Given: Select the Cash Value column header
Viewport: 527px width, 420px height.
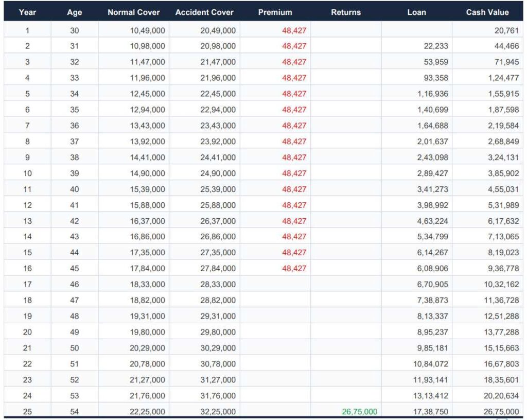Looking at the screenshot, I should (487, 12).
